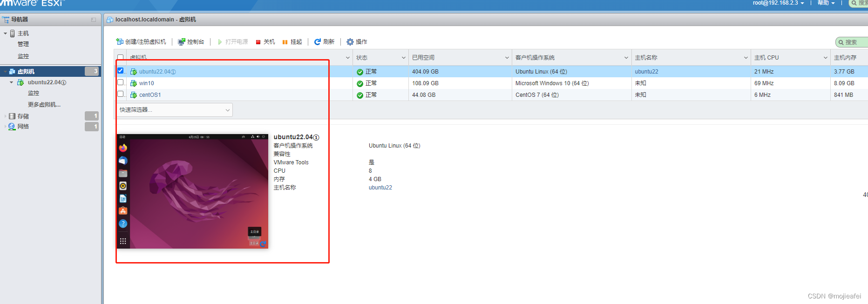868x304 pixels.
Task: Select 监控 under the host in the navigator
Action: (x=23, y=56)
